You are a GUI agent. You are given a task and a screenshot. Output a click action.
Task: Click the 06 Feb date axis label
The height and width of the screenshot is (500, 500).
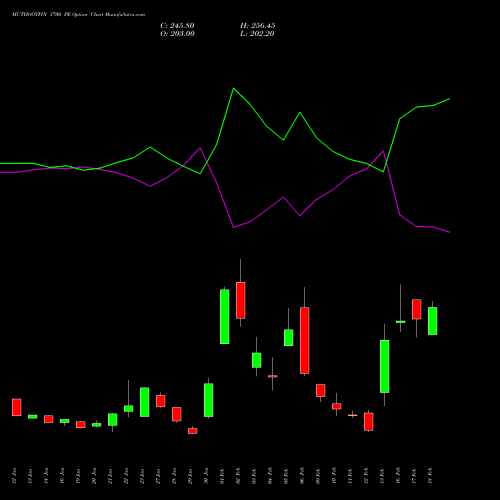[x=302, y=476]
